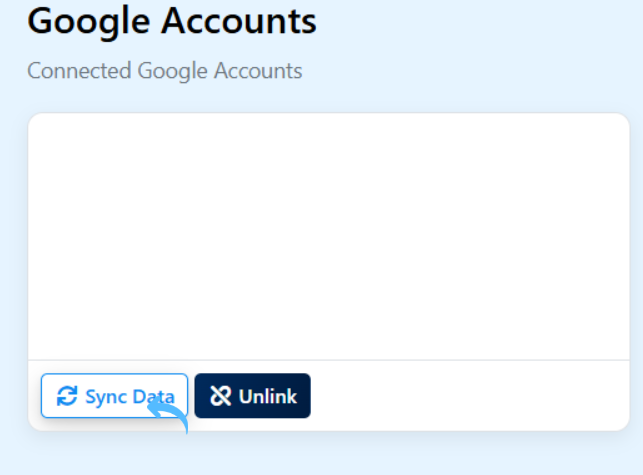Click the word "Sync" on the outlined button
This screenshot has width=643, height=475.
click(x=106, y=397)
